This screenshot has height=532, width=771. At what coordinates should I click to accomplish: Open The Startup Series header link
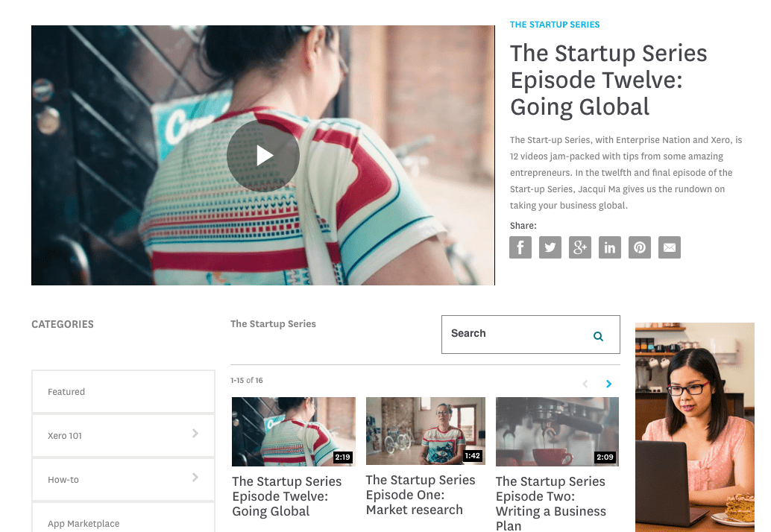tap(555, 25)
